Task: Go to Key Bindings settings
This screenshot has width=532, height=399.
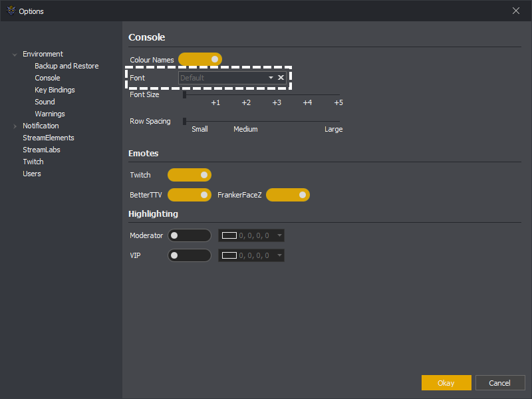Action: pos(55,90)
